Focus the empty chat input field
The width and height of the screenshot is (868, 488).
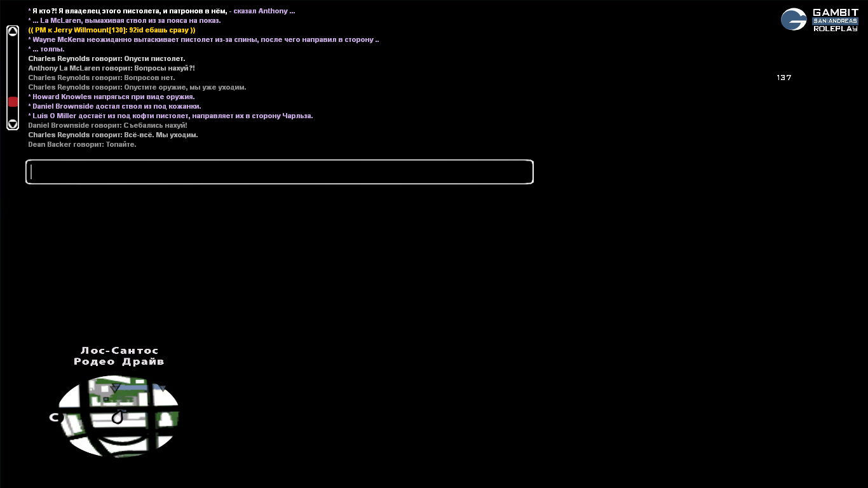[x=280, y=172]
